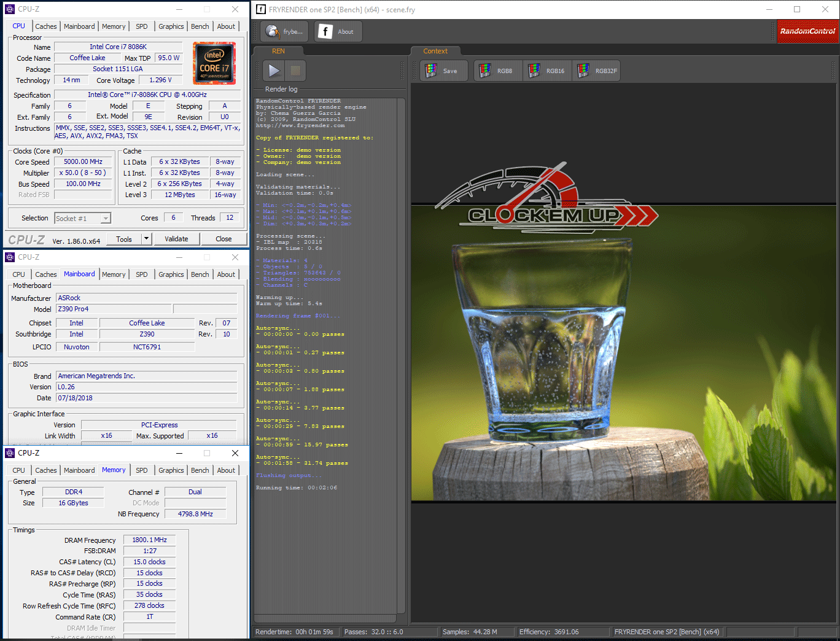Click the render log horizontal scrollbar
The width and height of the screenshot is (840, 641).
(x=325, y=618)
